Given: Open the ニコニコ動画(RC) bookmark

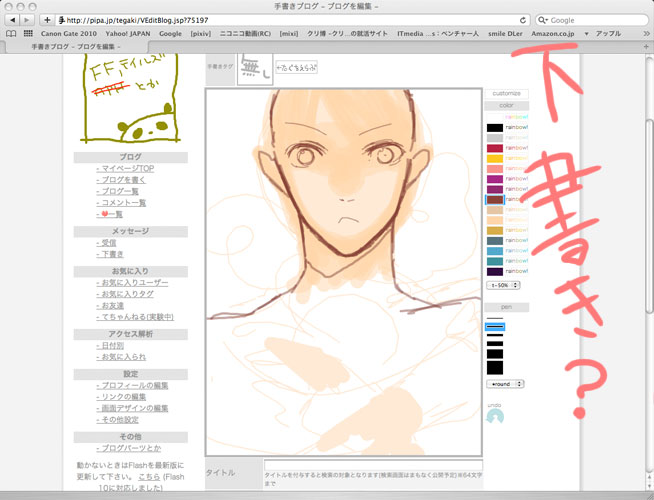Looking at the screenshot, I should 245,33.
